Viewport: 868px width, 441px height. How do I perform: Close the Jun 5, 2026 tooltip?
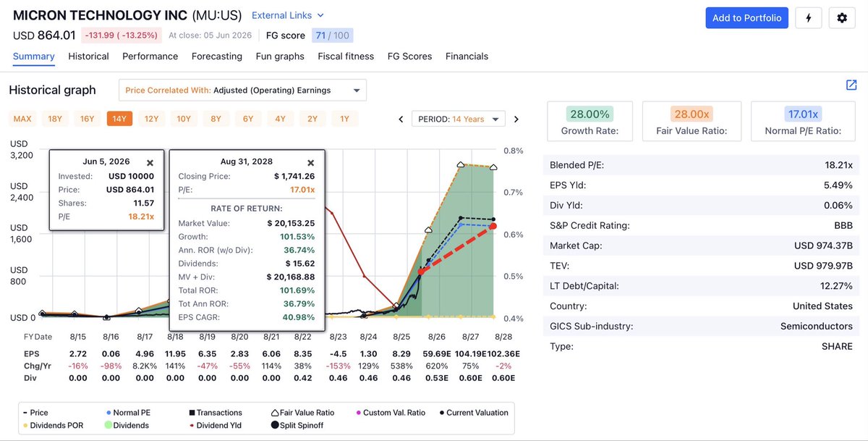tap(150, 164)
